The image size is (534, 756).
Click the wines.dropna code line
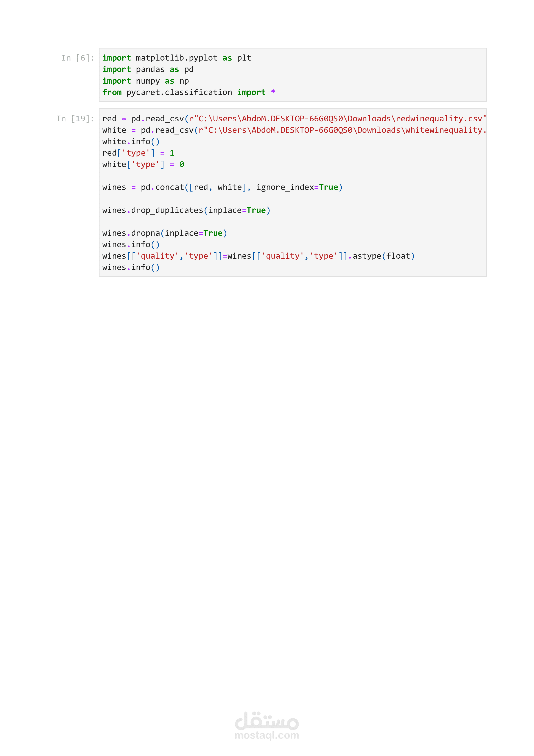(165, 233)
